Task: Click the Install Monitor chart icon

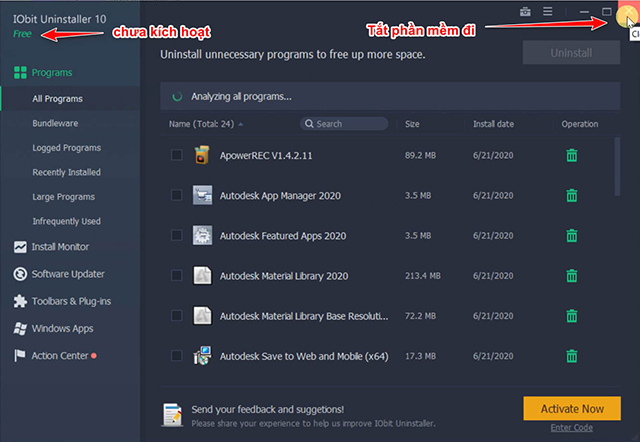Action: coord(20,247)
